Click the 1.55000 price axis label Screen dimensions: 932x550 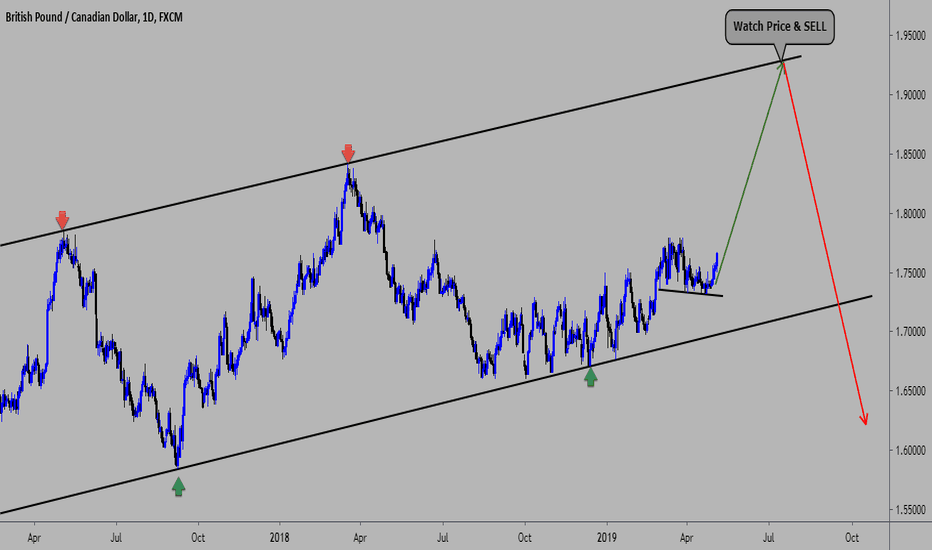(910, 510)
